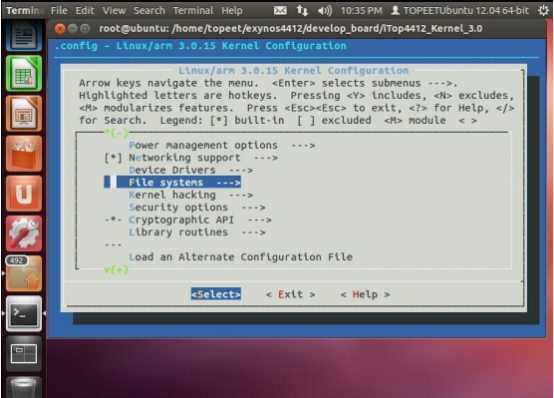Close the terminal window with red button
554x398 pixels.
point(60,28)
